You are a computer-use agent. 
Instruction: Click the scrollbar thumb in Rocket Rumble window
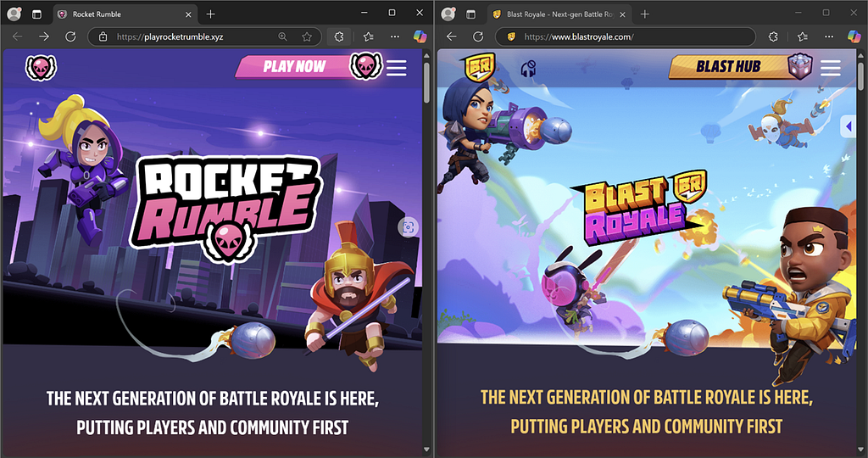pos(426,81)
